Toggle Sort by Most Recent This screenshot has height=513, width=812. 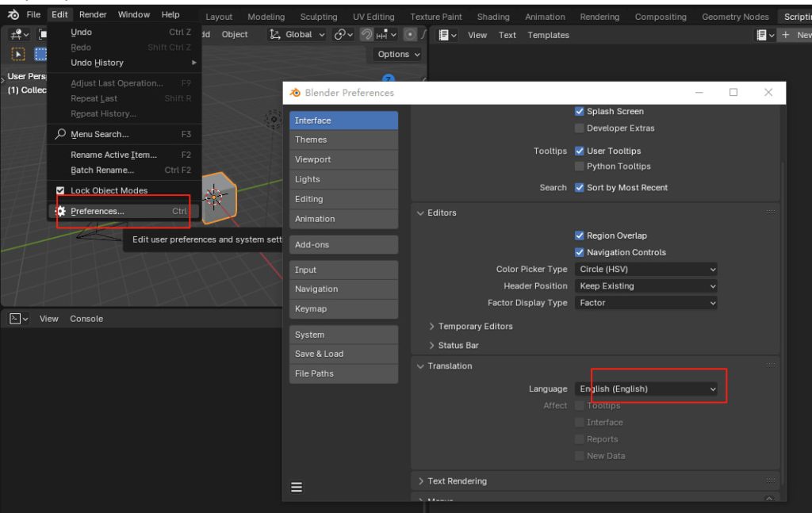tap(580, 187)
